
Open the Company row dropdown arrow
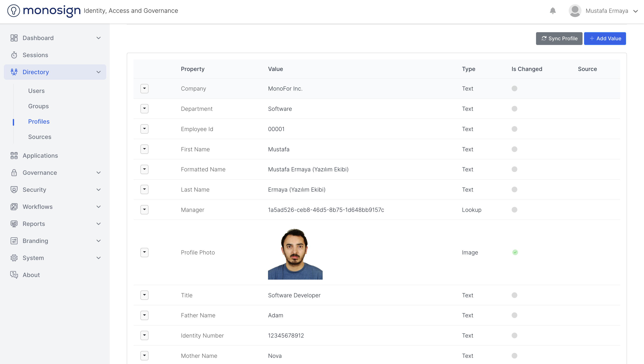coord(144,88)
